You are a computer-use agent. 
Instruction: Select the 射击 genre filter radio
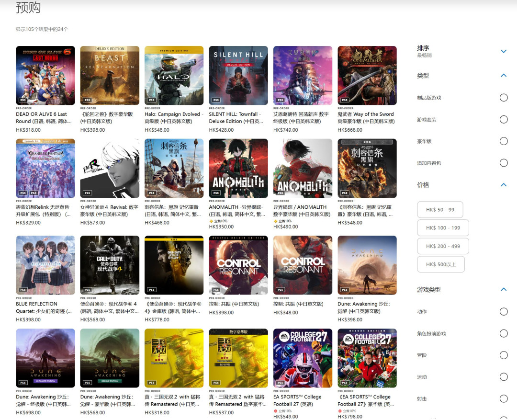[x=504, y=398]
